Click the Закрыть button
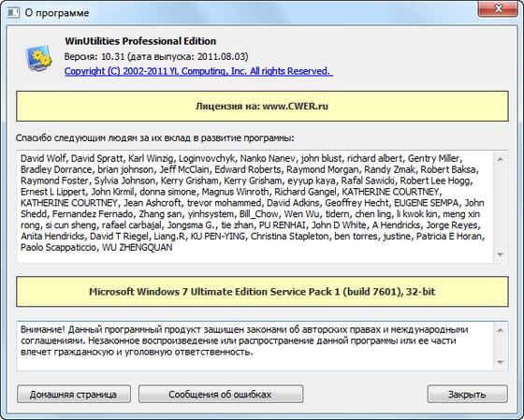The image size is (524, 420). coord(467,394)
